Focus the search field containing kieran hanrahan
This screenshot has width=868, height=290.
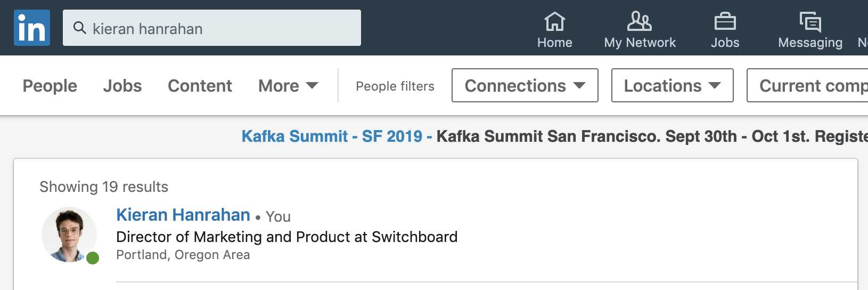coord(212,28)
